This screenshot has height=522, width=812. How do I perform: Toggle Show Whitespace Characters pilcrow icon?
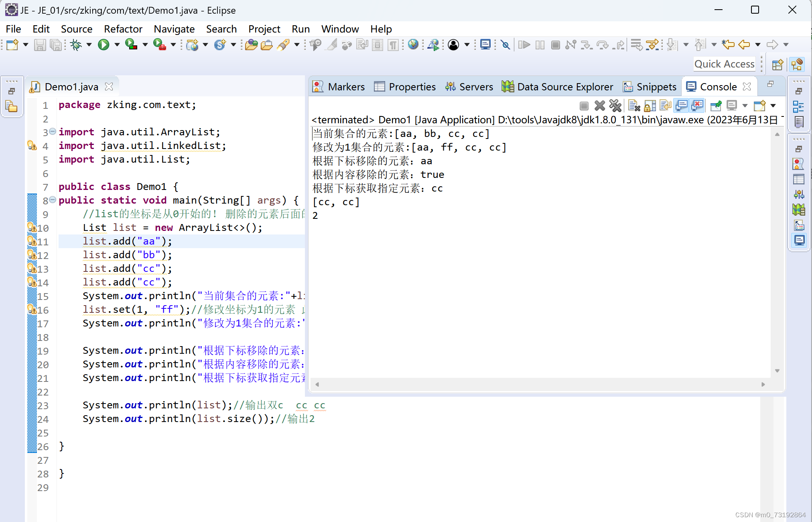click(x=393, y=45)
